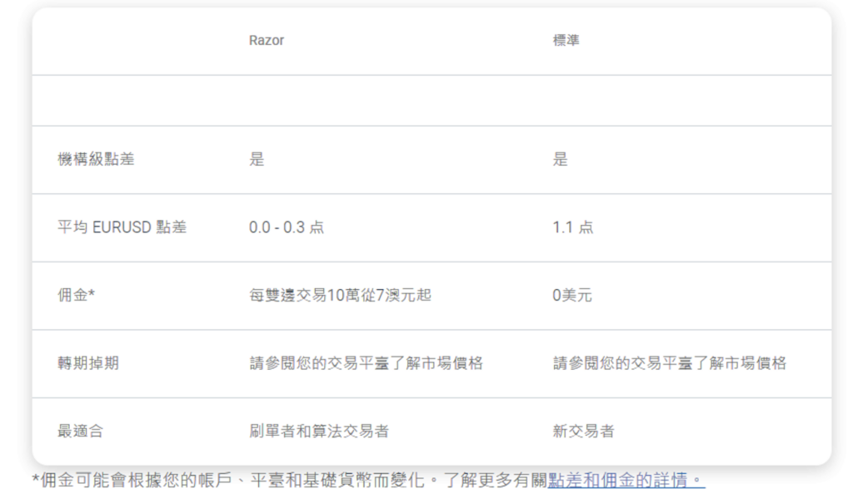This screenshot has height=504, width=853.
Task: Click the 標準 column header
Action: (x=566, y=41)
